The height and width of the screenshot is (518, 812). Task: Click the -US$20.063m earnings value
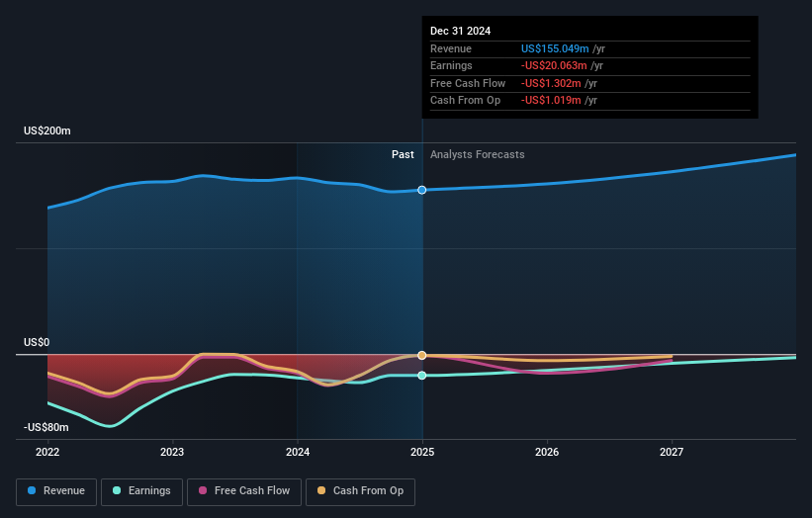554,65
